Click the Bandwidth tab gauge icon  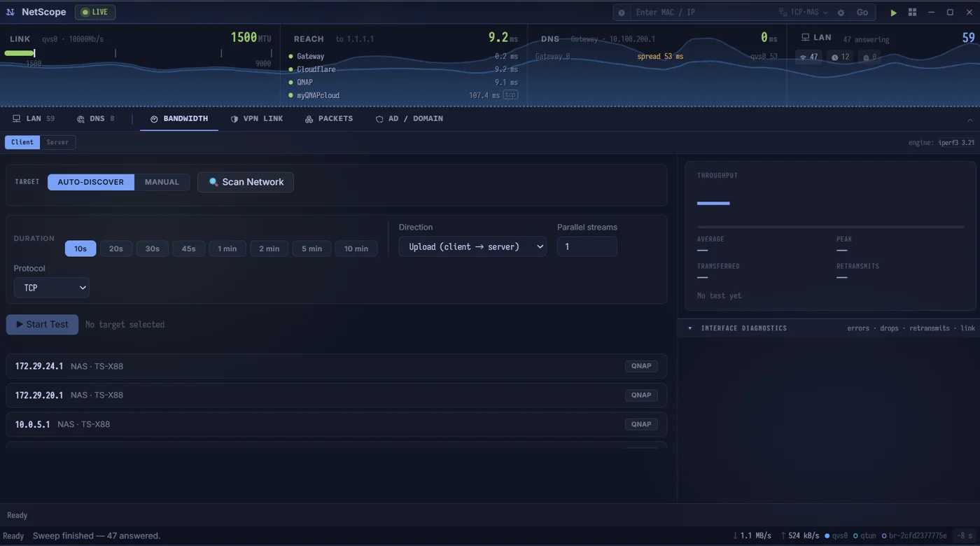pyautogui.click(x=154, y=119)
